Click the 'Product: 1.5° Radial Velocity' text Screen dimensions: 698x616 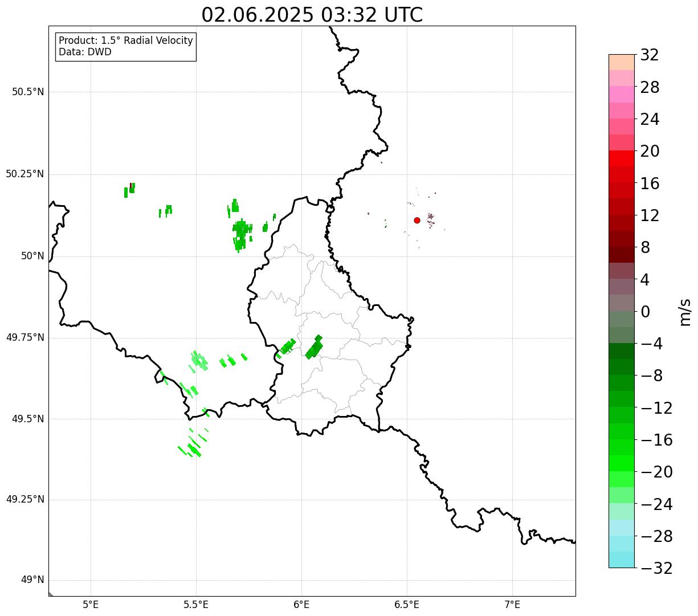pyautogui.click(x=126, y=41)
